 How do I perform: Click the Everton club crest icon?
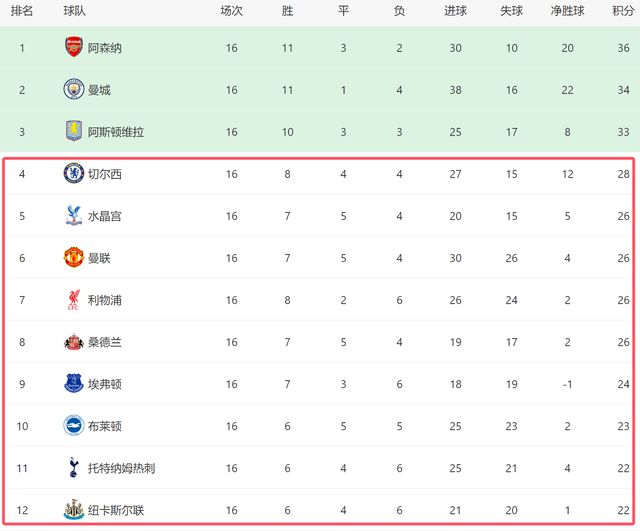[x=73, y=384]
